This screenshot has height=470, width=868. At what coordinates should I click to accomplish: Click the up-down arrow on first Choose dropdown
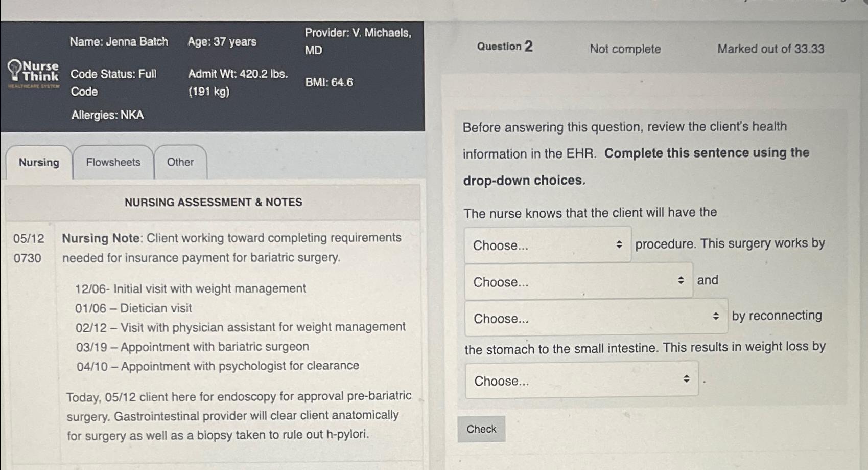tap(618, 244)
